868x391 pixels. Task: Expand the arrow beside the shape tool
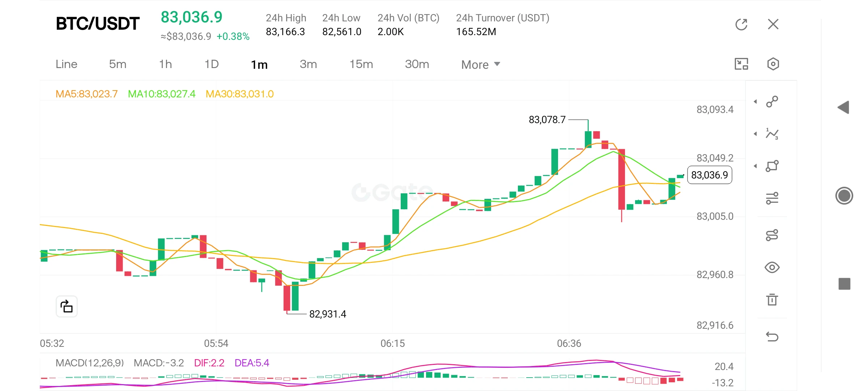755,166
